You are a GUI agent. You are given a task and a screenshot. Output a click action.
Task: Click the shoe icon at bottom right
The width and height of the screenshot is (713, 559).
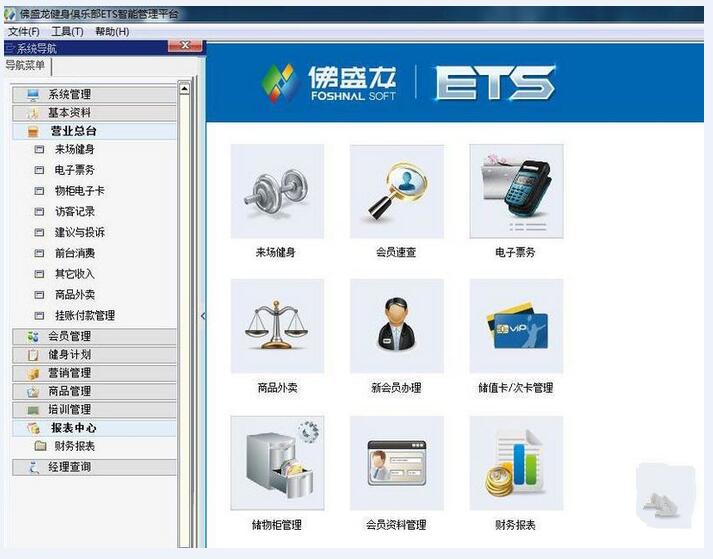point(661,504)
